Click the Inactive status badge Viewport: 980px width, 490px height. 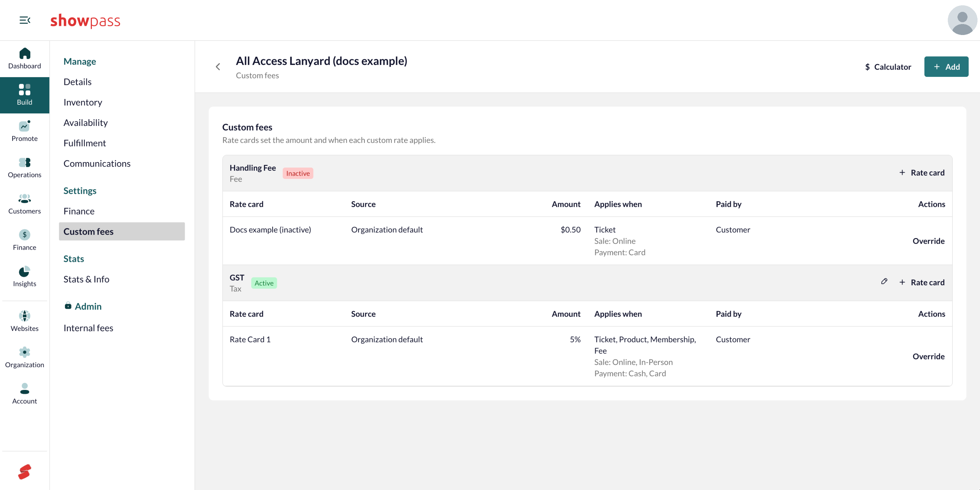click(x=298, y=173)
